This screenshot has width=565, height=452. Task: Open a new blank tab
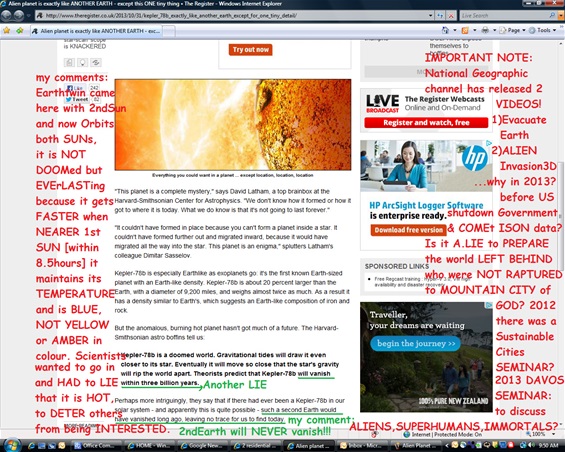click(x=169, y=31)
